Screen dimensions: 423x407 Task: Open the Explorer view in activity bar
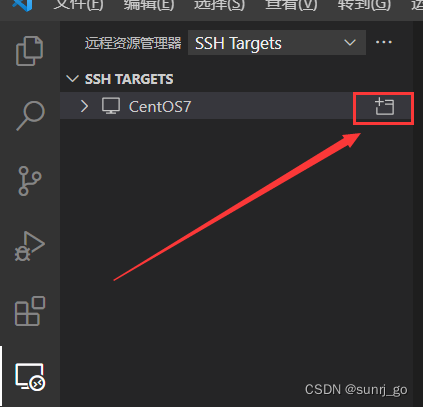[29, 51]
